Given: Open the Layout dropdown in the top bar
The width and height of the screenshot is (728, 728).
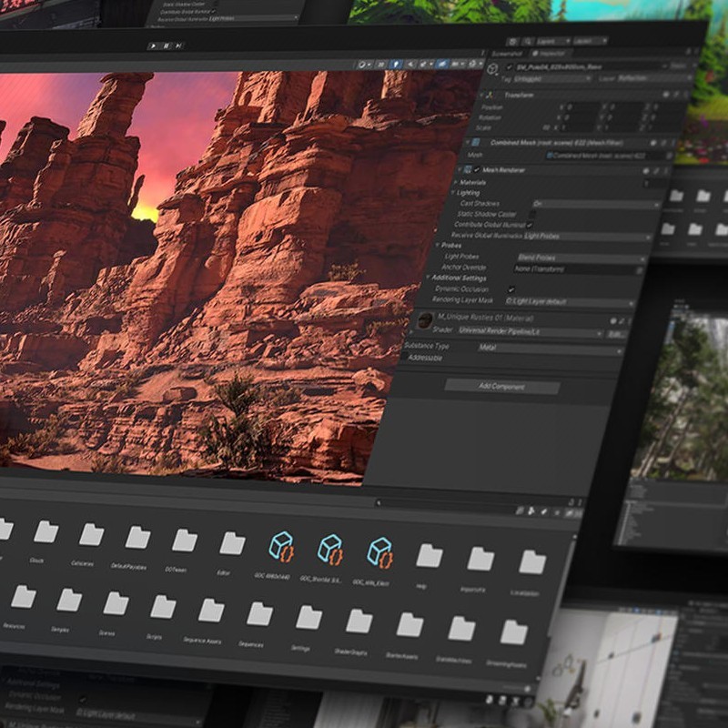Looking at the screenshot, I should pos(590,41).
